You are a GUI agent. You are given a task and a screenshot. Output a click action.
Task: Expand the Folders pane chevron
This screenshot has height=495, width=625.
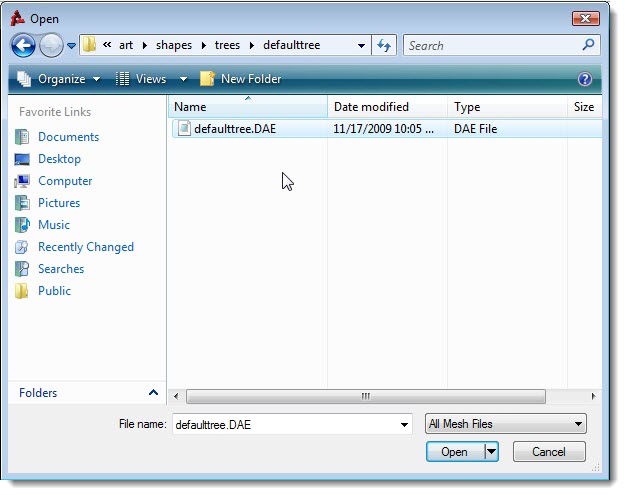[x=153, y=393]
